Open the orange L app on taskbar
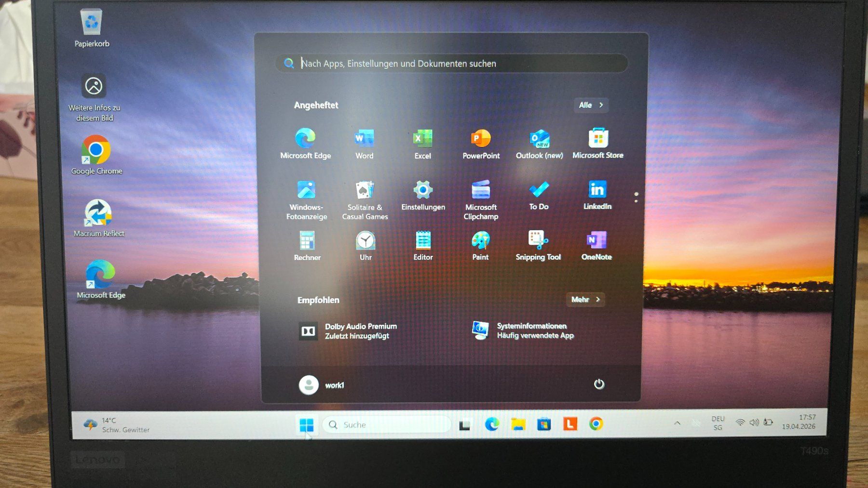This screenshot has height=488, width=868. [570, 424]
